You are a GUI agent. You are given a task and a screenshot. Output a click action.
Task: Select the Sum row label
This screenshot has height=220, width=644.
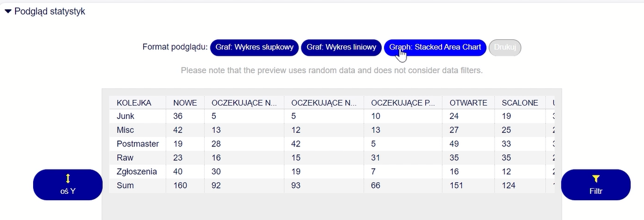pyautogui.click(x=125, y=186)
